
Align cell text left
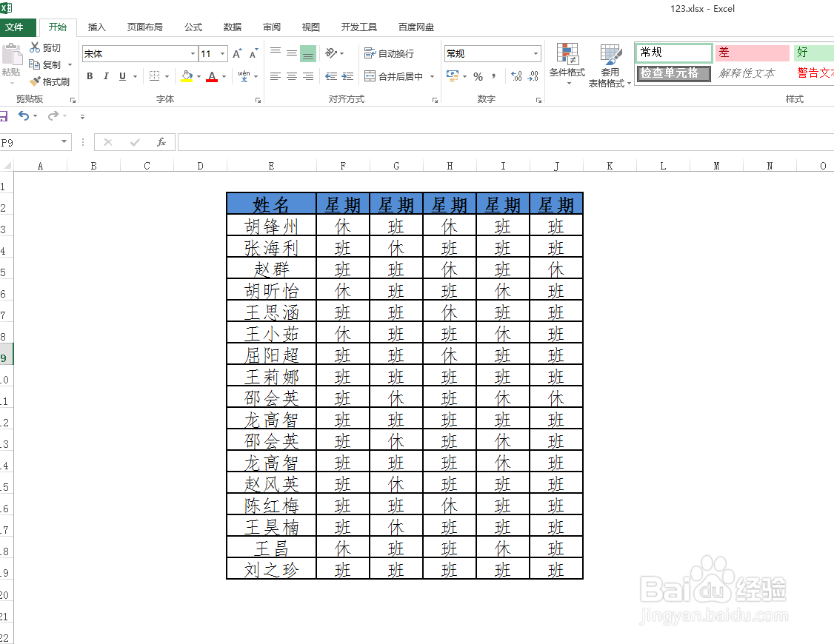point(275,76)
